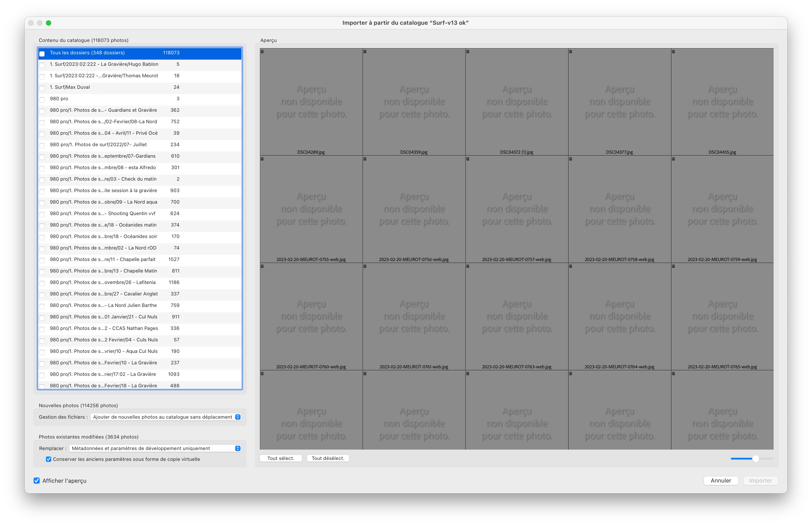Tick selection box on 2023-02-20-MEUROT-0755-web.jpg

pos(262,159)
